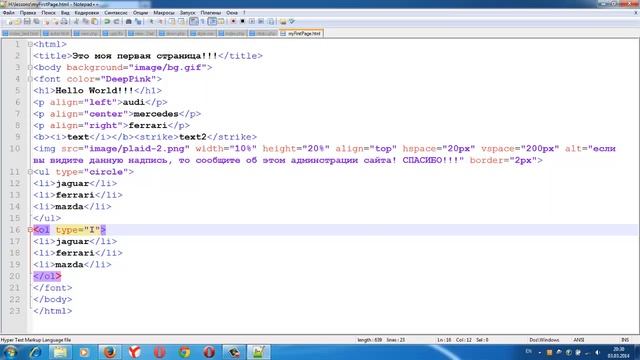This screenshot has width=640, height=360.
Task: Click the Save Recorded Macro icon
Action: point(270,21)
